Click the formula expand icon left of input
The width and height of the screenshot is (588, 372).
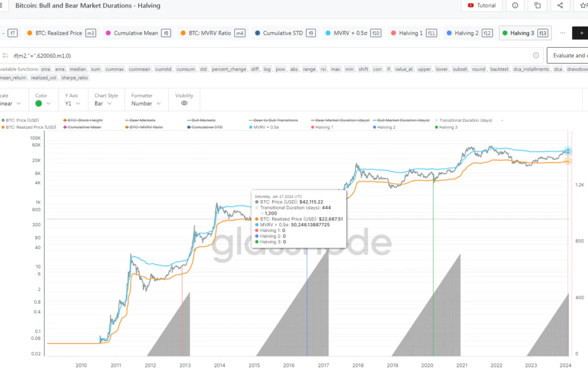(x=5, y=56)
